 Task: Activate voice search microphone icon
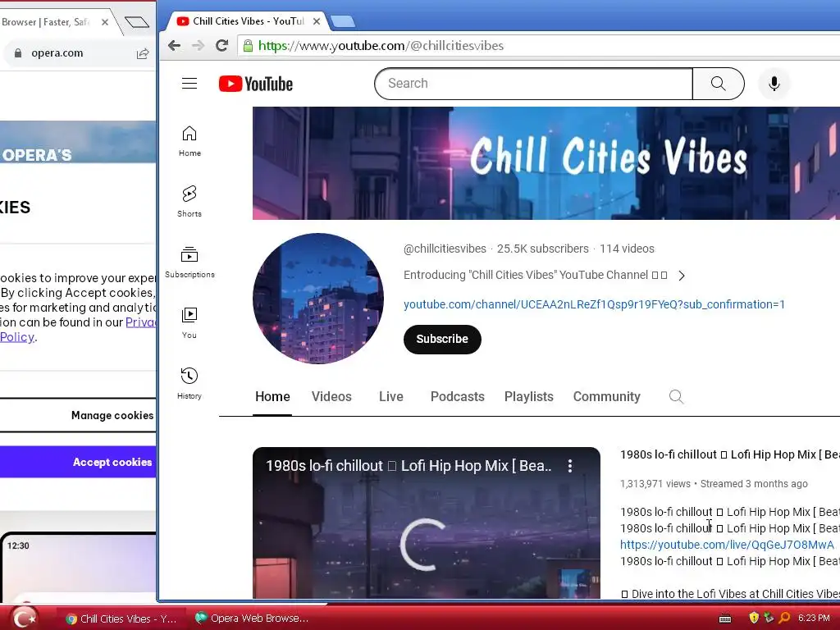[774, 84]
